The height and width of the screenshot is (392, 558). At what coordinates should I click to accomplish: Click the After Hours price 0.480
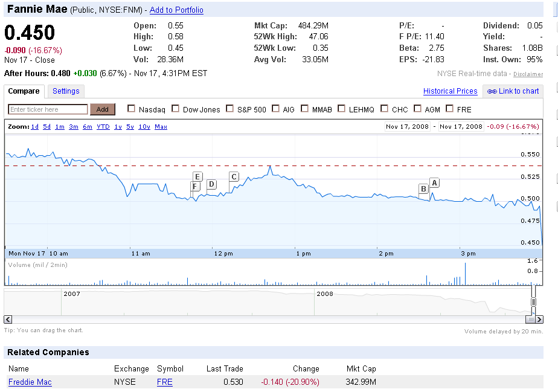tap(60, 73)
